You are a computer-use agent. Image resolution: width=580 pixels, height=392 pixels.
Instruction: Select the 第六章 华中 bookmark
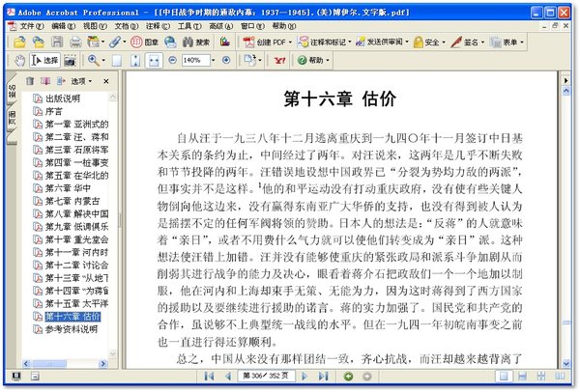coord(68,188)
